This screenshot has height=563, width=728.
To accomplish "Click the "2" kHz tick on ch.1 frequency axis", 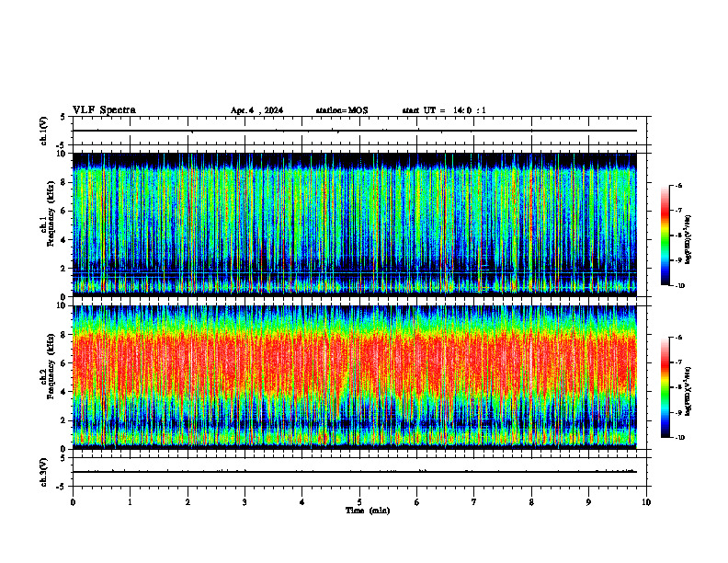I will point(64,268).
